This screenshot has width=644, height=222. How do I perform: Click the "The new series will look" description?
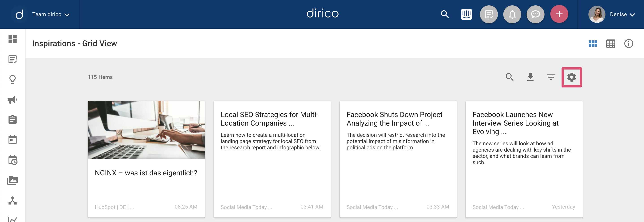[521, 153]
